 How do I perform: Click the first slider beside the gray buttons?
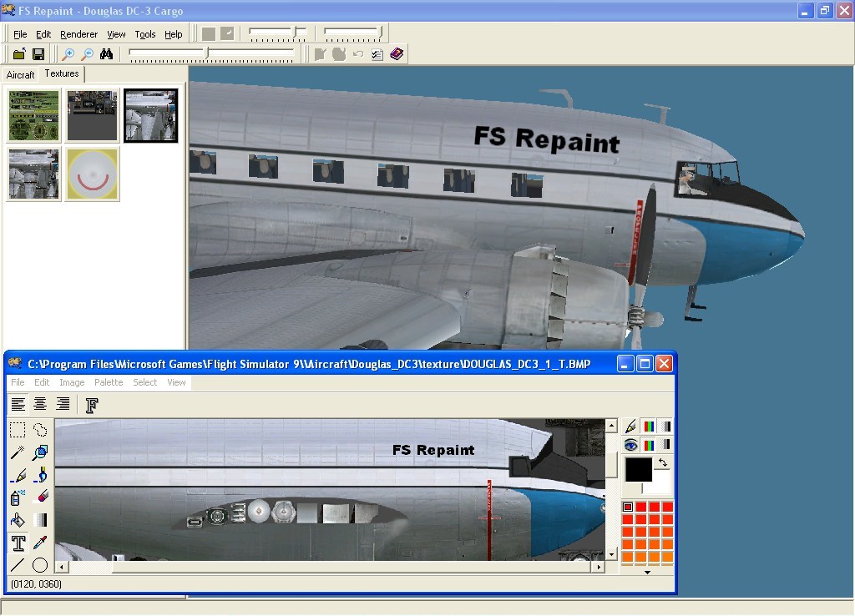(x=277, y=33)
